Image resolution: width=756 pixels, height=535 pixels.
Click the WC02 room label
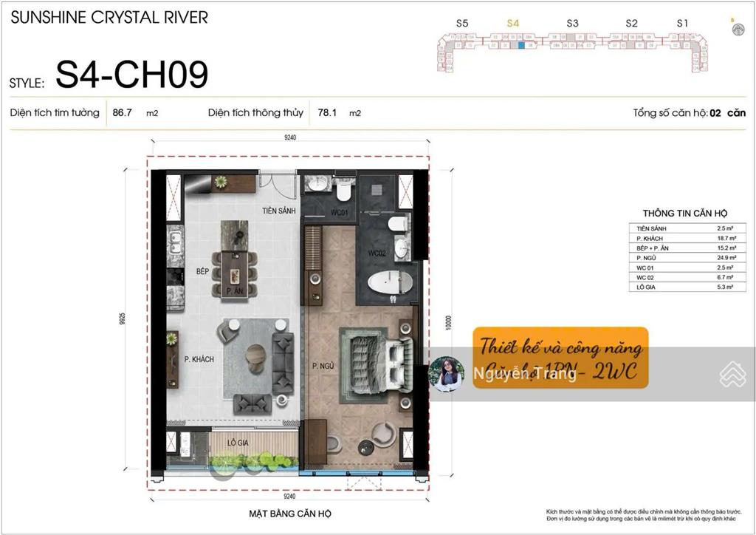(377, 253)
